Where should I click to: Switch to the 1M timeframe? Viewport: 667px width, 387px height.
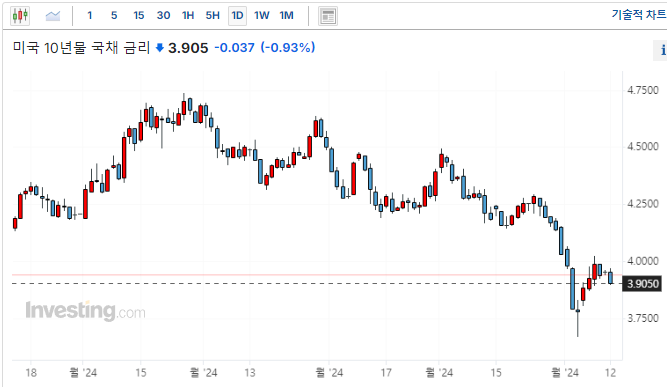pos(287,16)
